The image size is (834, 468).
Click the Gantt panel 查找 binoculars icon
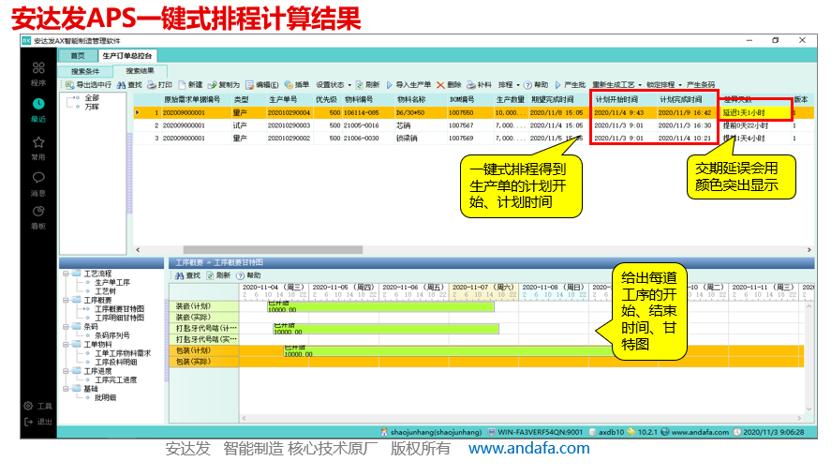click(x=180, y=275)
